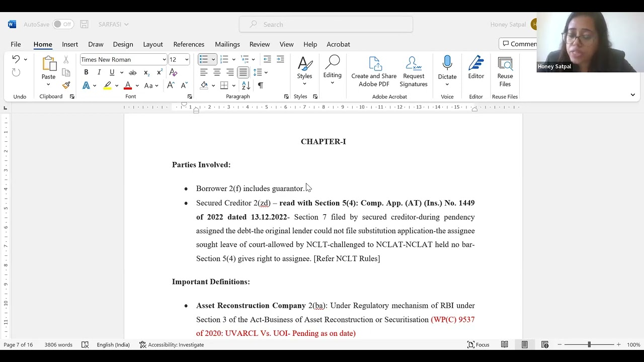This screenshot has height=362, width=644.
Task: Click English (India) language status
Action: coord(113,344)
